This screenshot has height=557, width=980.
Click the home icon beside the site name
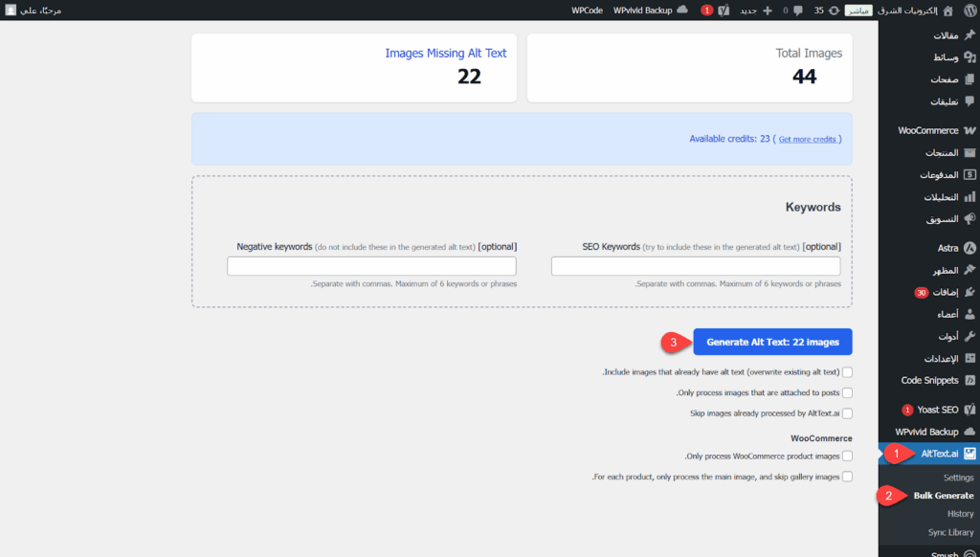coord(948,11)
